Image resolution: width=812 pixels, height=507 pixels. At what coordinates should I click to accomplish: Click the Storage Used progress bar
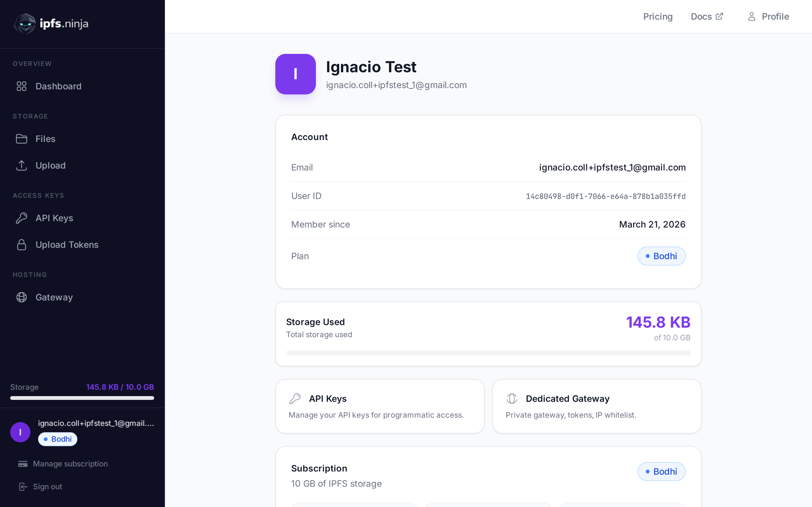(488, 353)
